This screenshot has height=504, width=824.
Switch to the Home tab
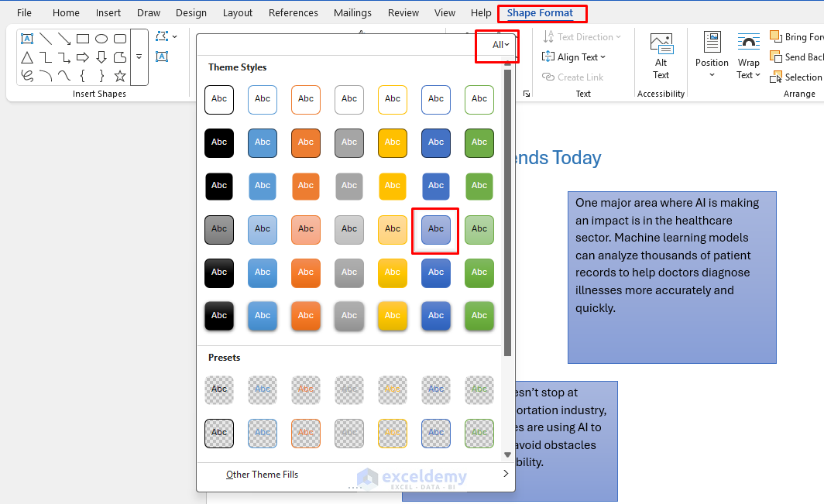[x=66, y=12]
